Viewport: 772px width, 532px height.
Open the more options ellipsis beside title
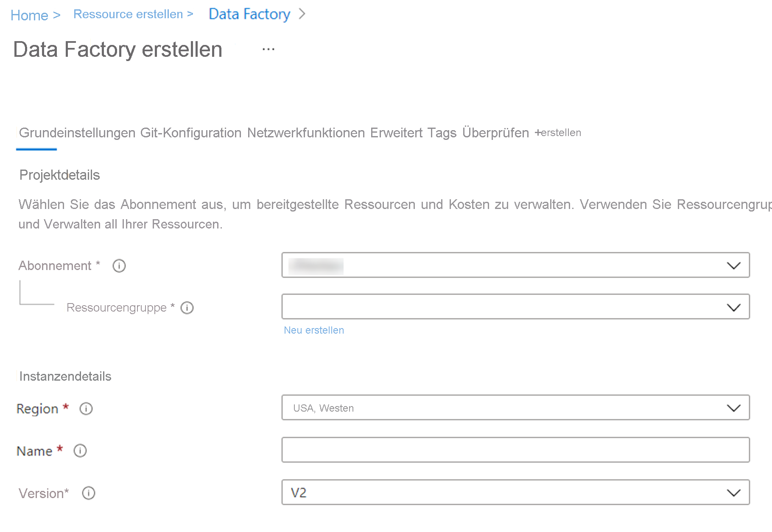tap(269, 49)
